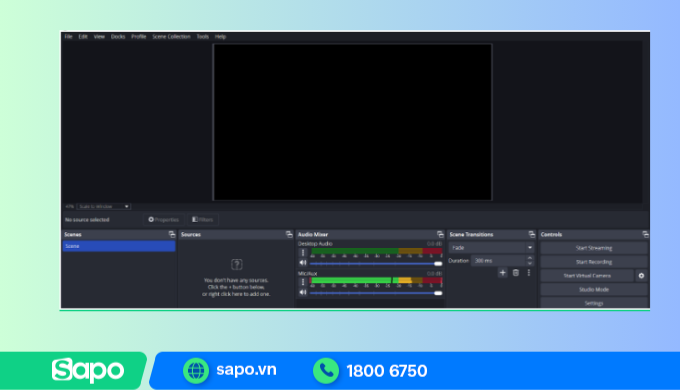680x390 pixels.
Task: Open the Tools menu
Action: click(203, 37)
